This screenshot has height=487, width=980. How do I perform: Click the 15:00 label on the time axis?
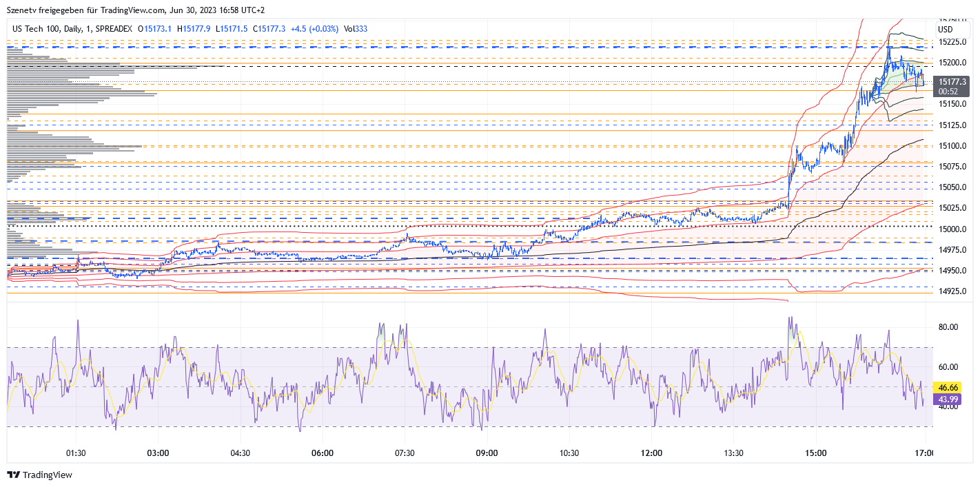[x=816, y=453]
